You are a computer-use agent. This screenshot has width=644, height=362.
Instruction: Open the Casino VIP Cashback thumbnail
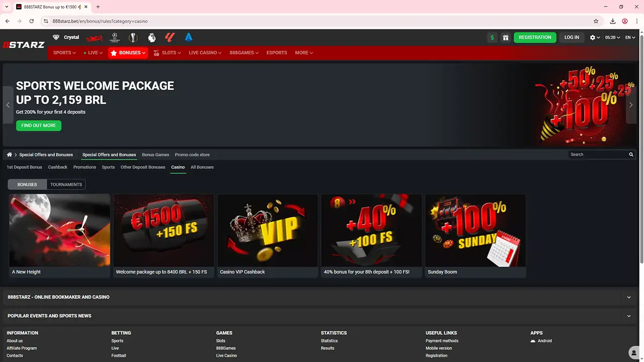pos(267,231)
